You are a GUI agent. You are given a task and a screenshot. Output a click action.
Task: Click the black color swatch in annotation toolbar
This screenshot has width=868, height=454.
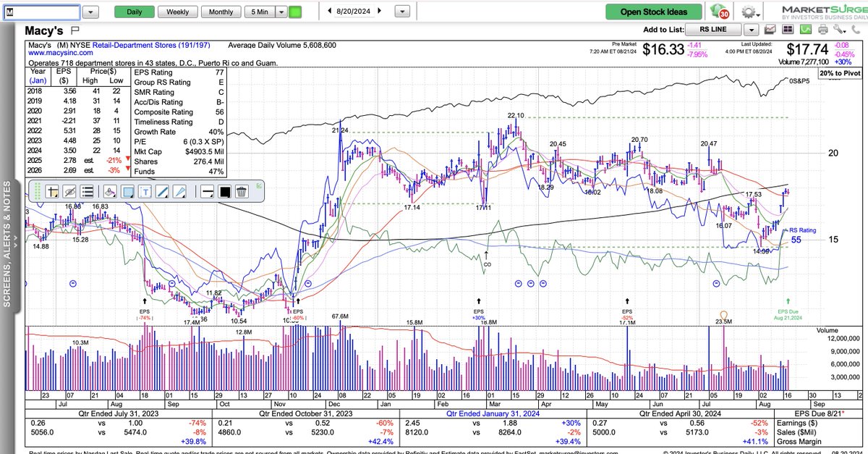225,192
